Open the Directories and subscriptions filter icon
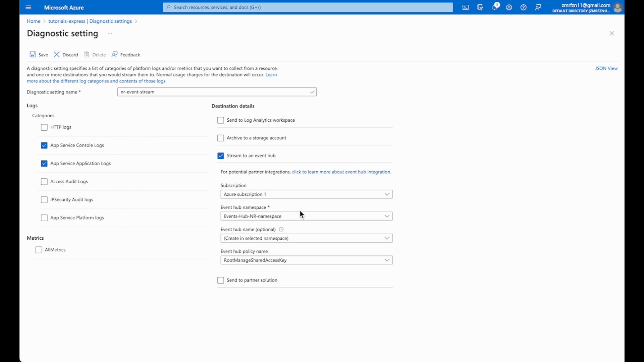The image size is (644, 362). pos(480,7)
